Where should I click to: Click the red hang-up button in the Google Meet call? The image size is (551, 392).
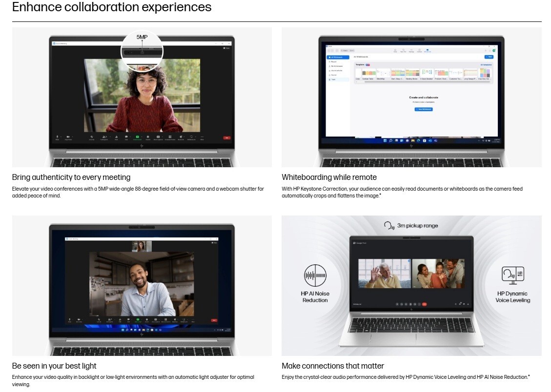click(424, 304)
